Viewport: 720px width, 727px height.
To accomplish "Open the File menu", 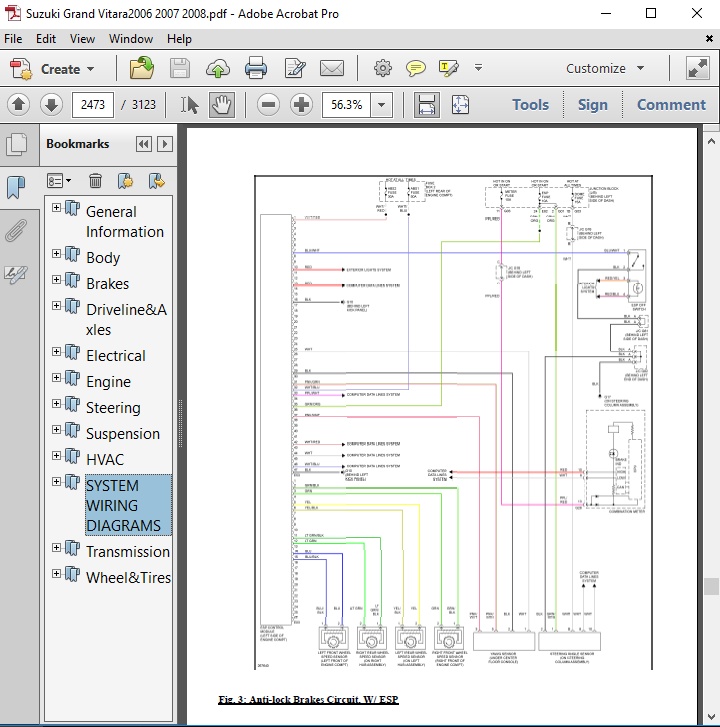I will click(13, 39).
